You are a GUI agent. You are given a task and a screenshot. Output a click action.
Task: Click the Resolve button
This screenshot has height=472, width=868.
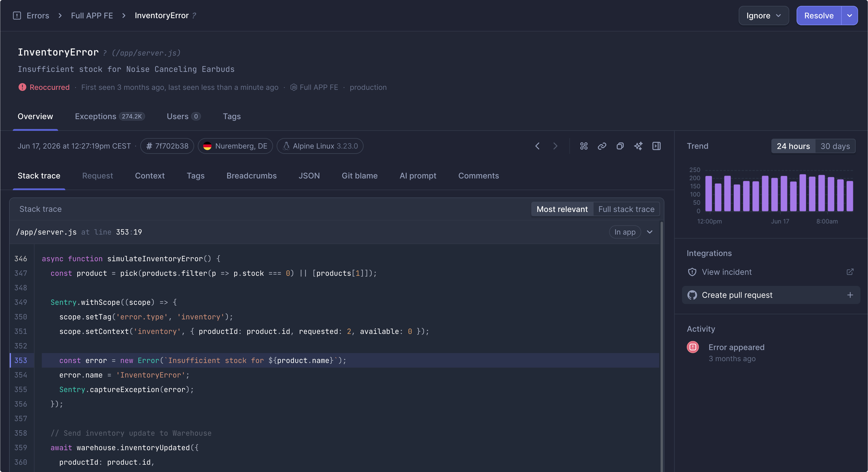[819, 15]
